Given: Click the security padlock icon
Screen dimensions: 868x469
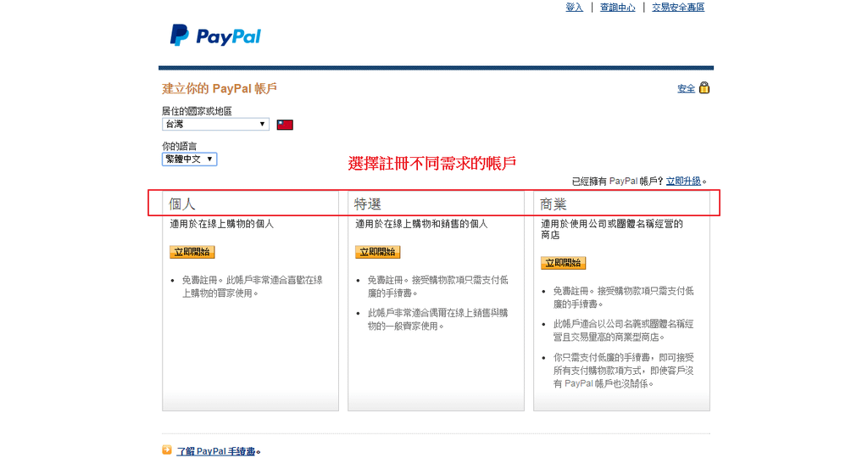Looking at the screenshot, I should coord(704,87).
